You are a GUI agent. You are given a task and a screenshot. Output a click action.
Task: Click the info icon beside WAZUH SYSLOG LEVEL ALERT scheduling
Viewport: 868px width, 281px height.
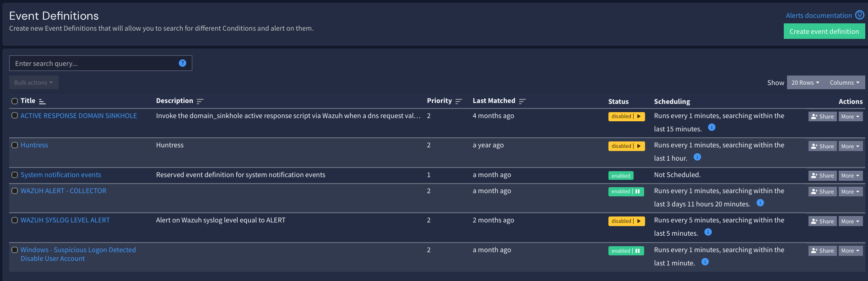pyautogui.click(x=708, y=232)
